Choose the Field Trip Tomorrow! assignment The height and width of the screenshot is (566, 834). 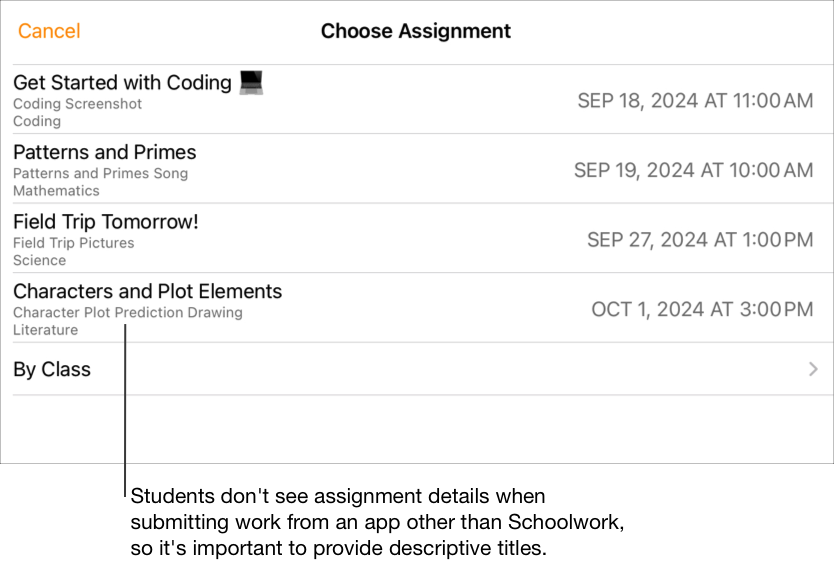[106, 222]
